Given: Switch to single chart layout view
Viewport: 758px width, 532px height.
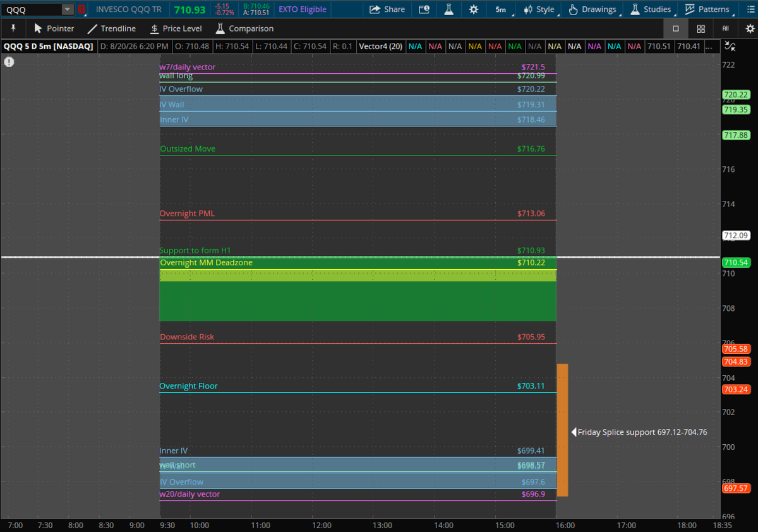Looking at the screenshot, I should click(x=676, y=28).
